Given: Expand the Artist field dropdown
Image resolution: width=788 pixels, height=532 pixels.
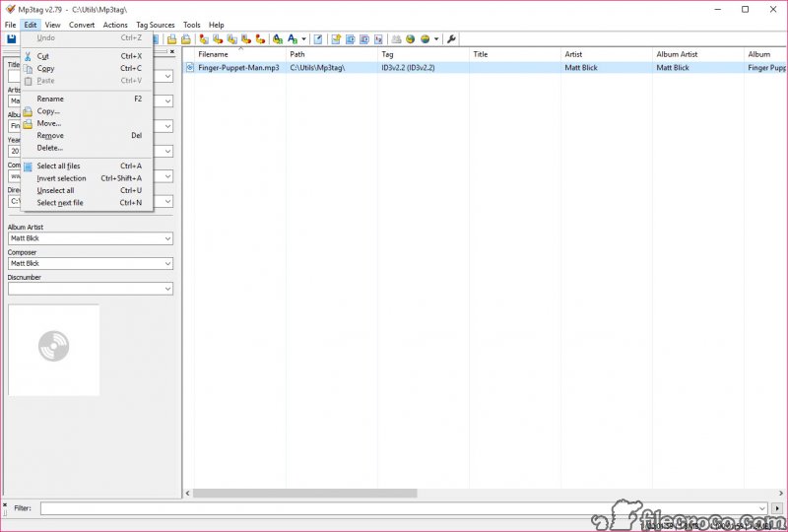Looking at the screenshot, I should pyautogui.click(x=167, y=101).
